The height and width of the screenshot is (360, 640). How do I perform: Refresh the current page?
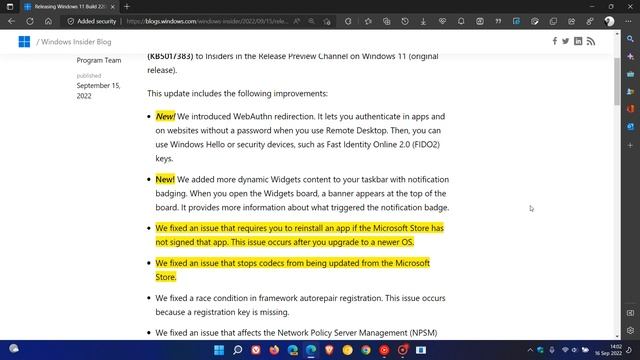coord(30,21)
